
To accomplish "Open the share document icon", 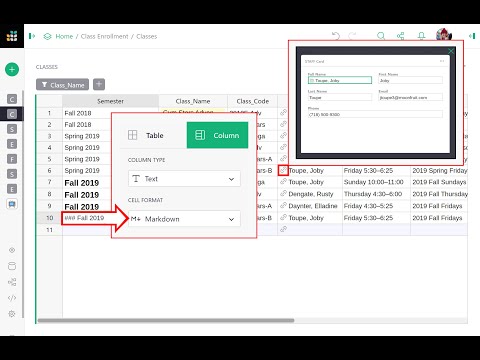I will (x=400, y=36).
